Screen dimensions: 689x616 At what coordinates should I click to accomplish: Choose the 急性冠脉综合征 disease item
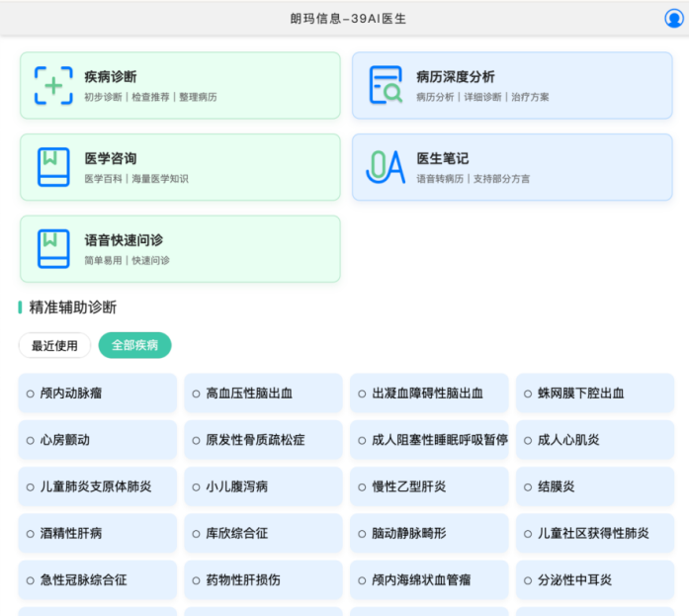point(98,579)
